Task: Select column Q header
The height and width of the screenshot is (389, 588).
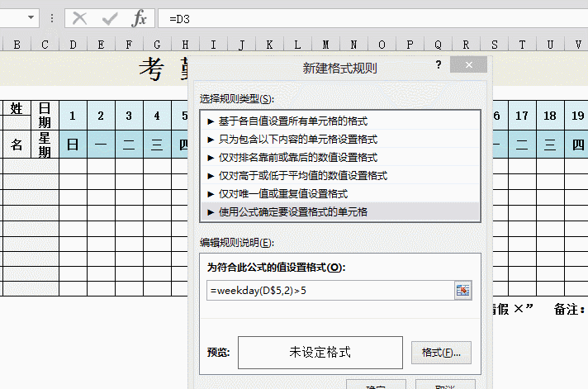Action: (x=438, y=45)
